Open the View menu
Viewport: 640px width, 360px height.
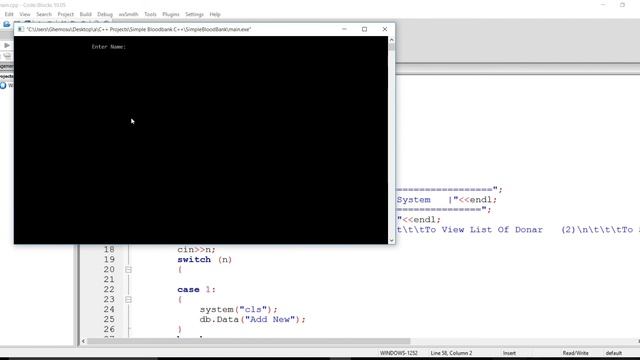tap(25, 14)
